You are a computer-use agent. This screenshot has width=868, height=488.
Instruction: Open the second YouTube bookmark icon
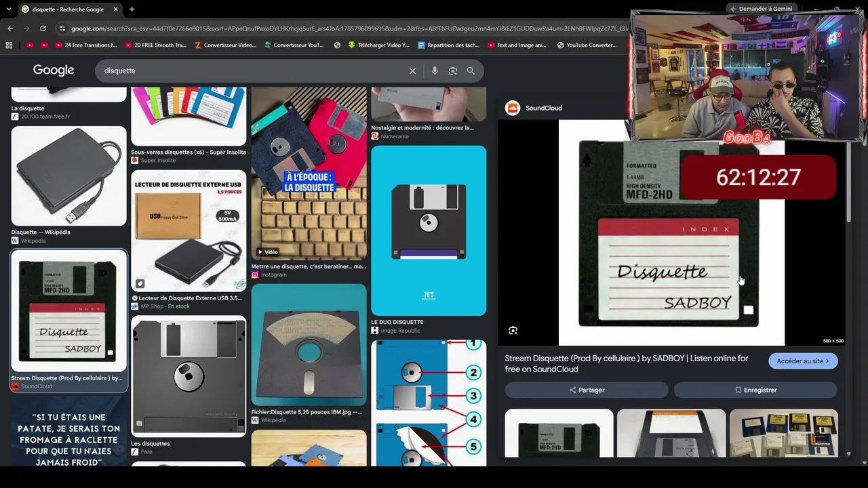tap(44, 45)
